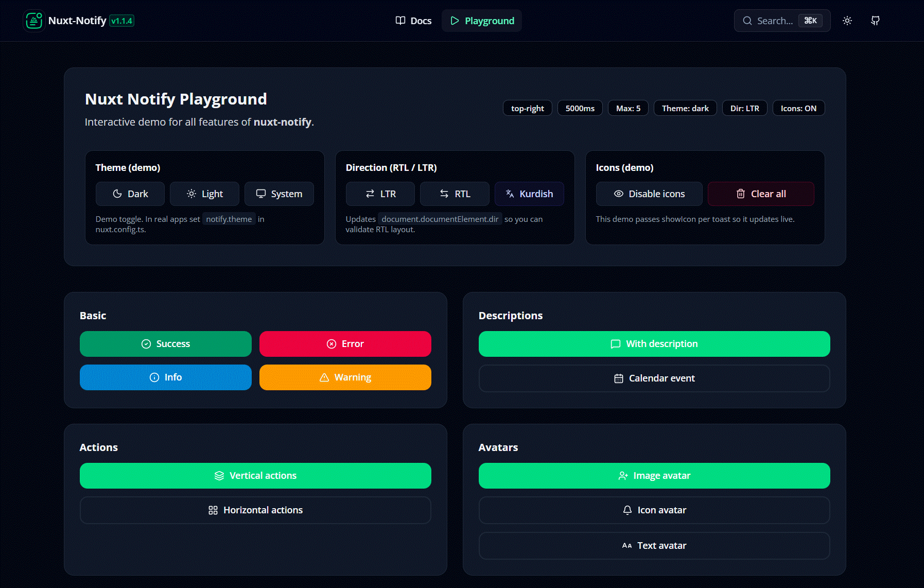This screenshot has height=588, width=924.
Task: Click the bell icon on Icon avatar
Action: point(627,510)
